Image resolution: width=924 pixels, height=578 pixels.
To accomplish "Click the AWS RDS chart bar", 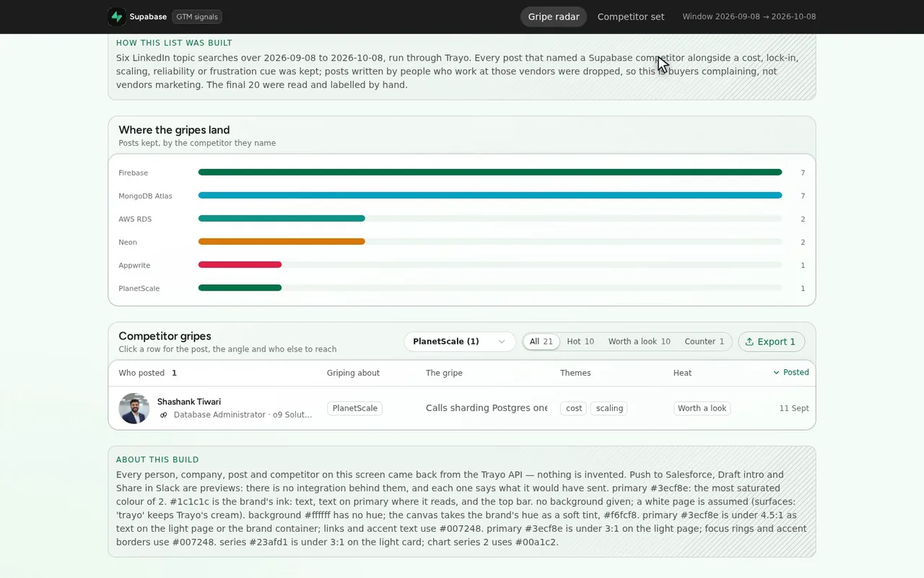I will 282,219.
